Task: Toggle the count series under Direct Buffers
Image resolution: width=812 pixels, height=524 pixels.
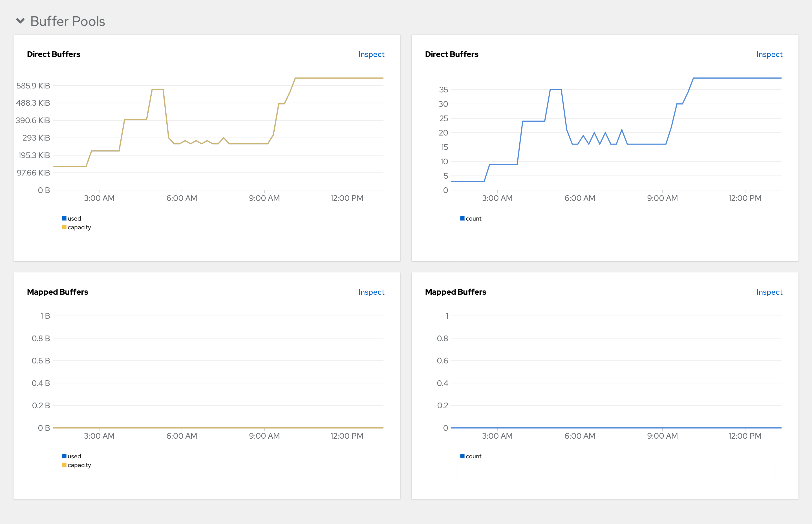Action: [471, 218]
